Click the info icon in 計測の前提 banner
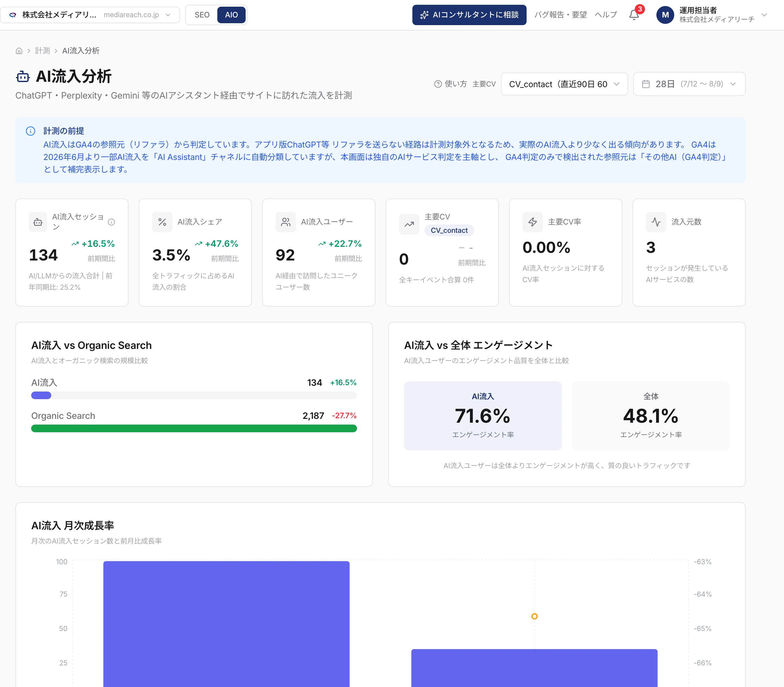The height and width of the screenshot is (687, 784). point(30,131)
